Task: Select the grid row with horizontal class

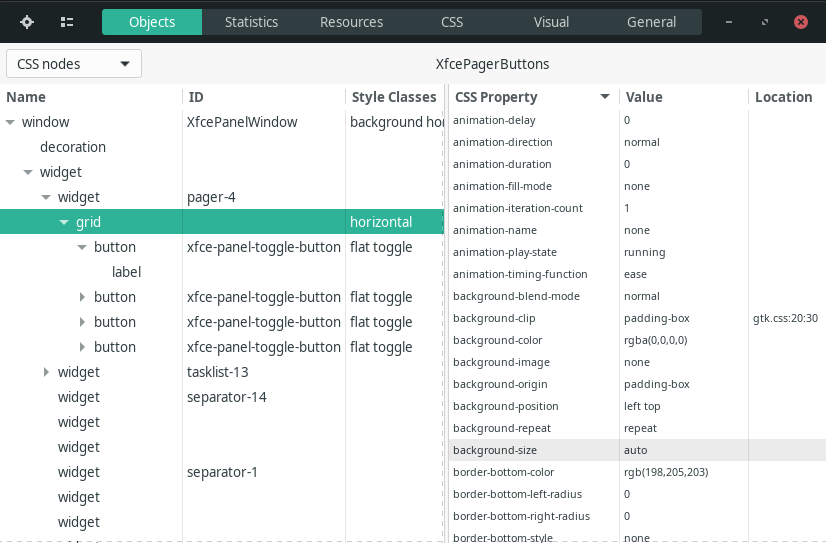Action: click(x=222, y=222)
